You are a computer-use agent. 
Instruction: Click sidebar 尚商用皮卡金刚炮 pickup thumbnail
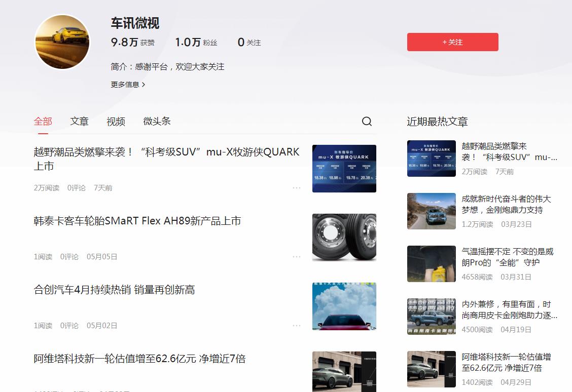click(x=431, y=316)
